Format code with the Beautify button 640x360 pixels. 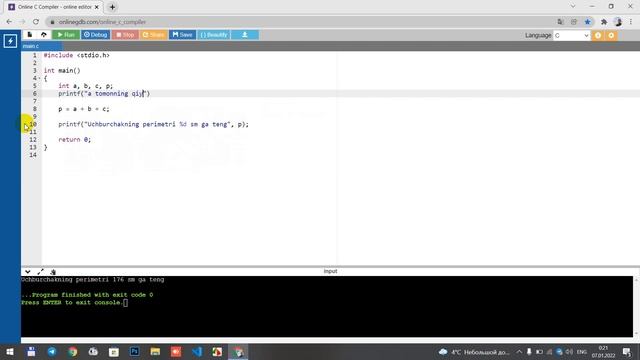[x=213, y=35]
